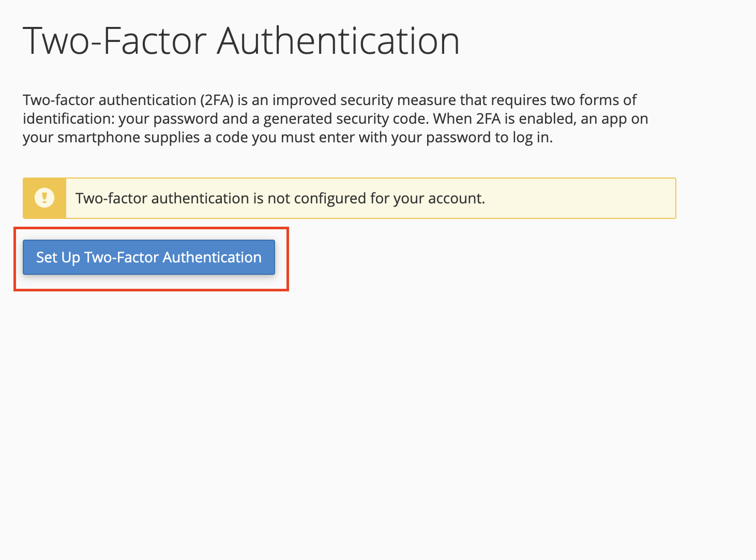Select the Two-Factor Authentication setup button

point(148,257)
